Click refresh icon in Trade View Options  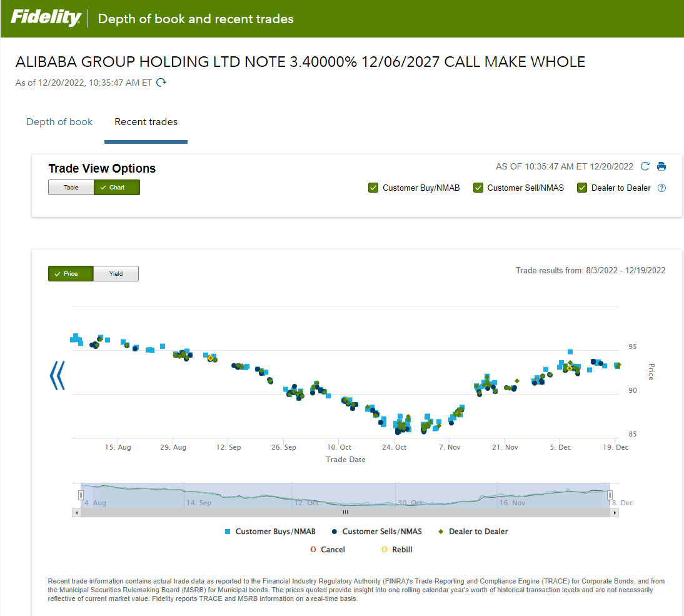[x=645, y=166]
